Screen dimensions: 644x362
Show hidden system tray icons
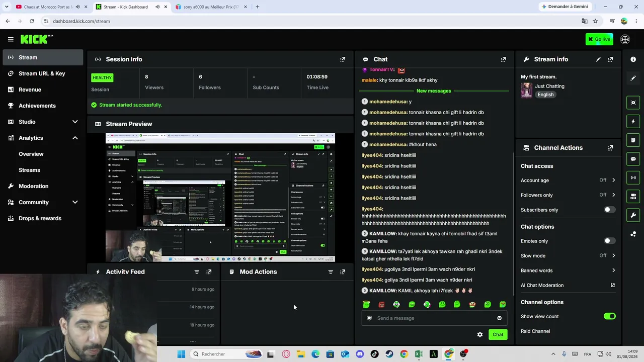click(x=553, y=354)
